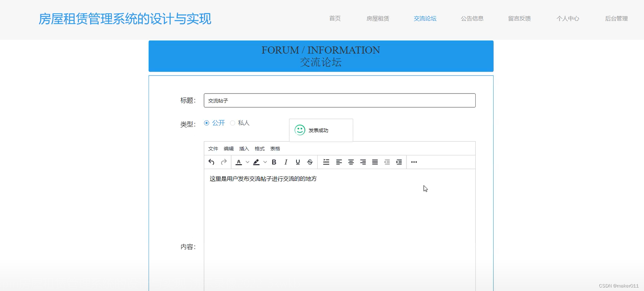Open the 个人中心 navigation link
Screen dimensions: 644x291
click(x=568, y=19)
